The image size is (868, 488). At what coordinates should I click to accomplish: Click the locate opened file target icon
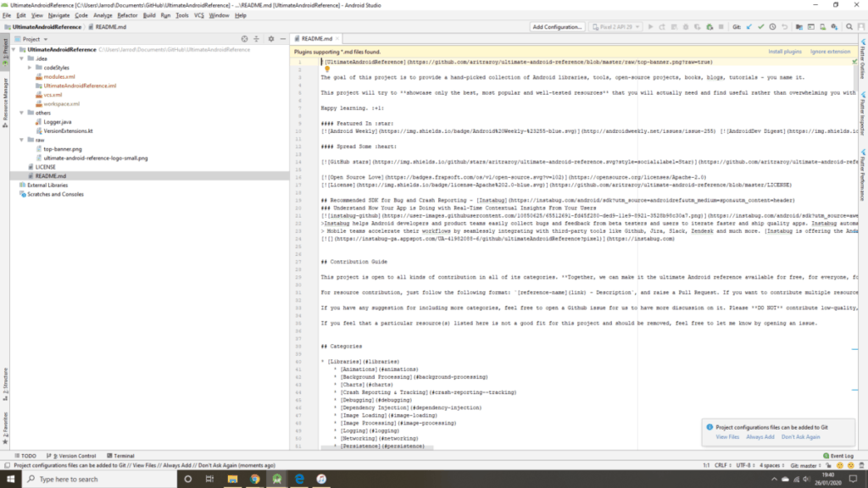tap(244, 39)
